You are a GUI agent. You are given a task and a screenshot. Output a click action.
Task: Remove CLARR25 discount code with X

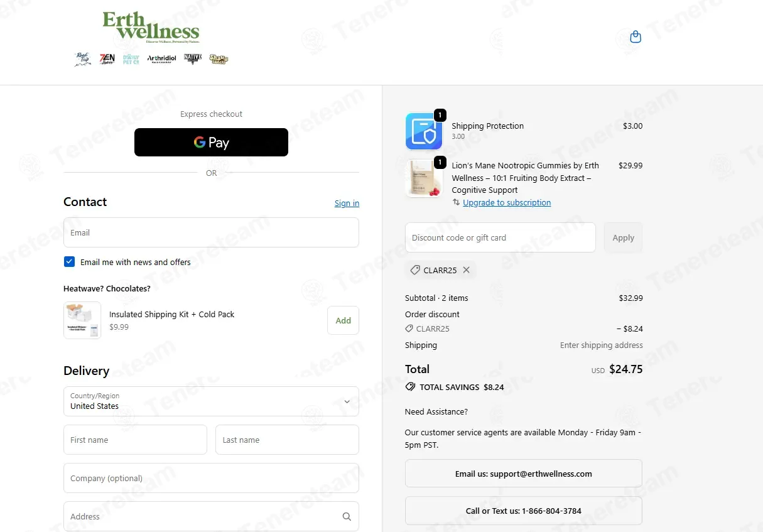466,270
